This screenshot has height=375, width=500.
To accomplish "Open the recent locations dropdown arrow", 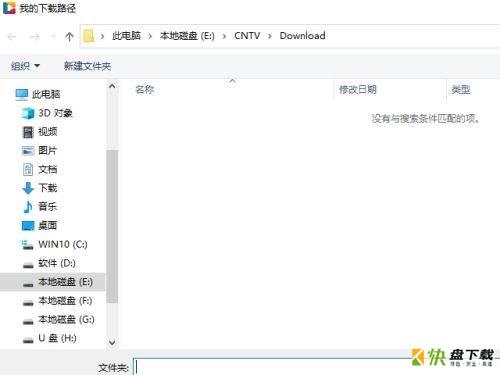I will click(53, 36).
